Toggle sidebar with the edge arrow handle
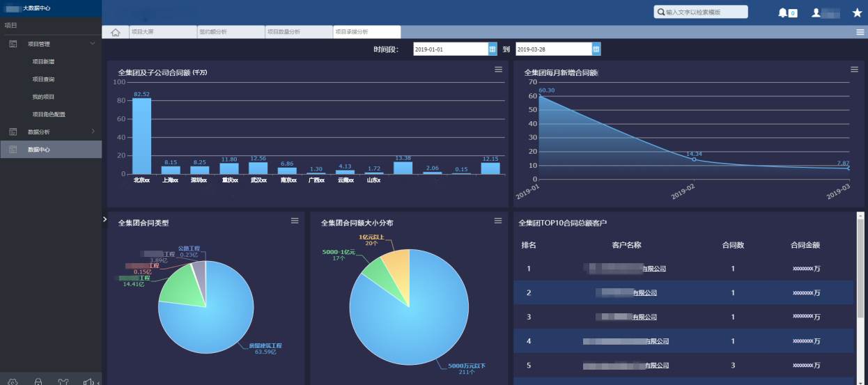 pos(104,219)
